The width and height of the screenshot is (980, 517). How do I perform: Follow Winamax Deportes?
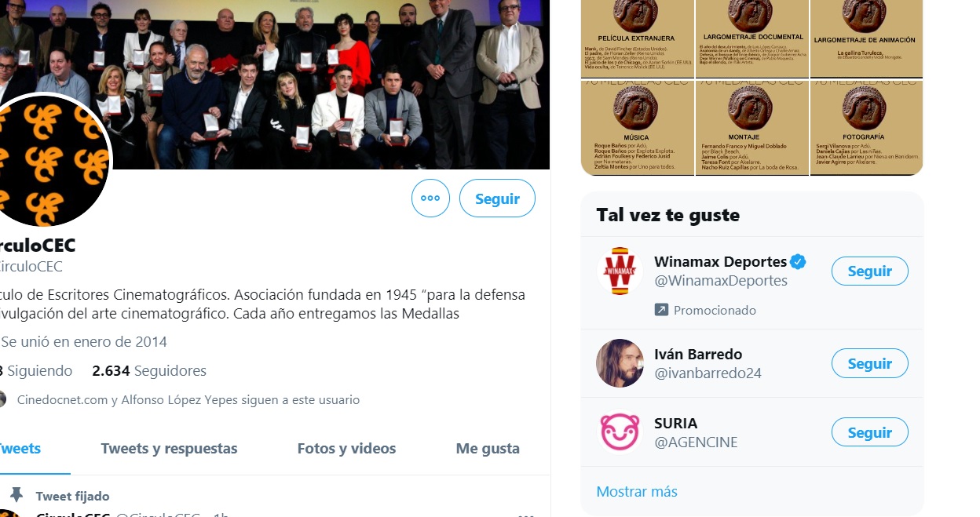[x=870, y=271]
